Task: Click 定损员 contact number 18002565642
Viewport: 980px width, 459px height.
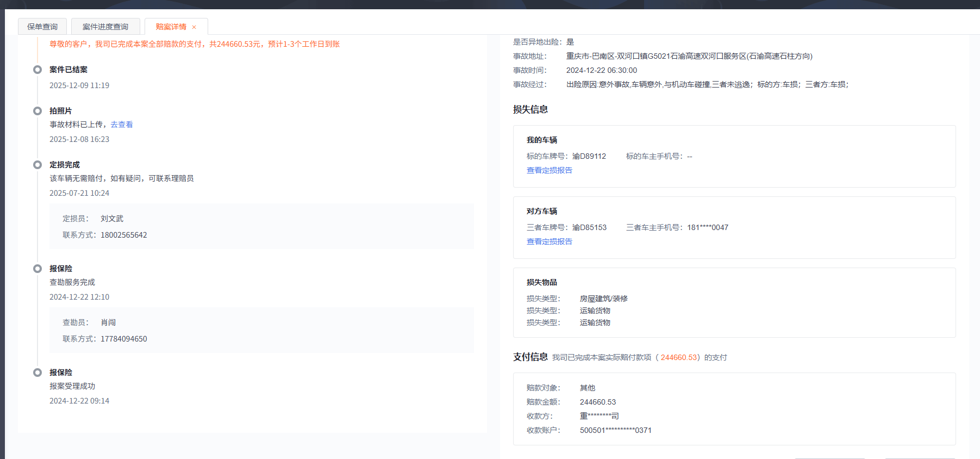Action: [124, 235]
